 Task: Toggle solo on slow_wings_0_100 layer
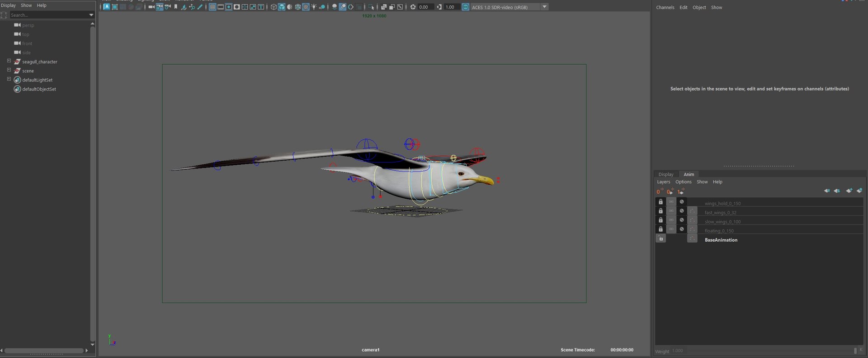pyautogui.click(x=671, y=220)
